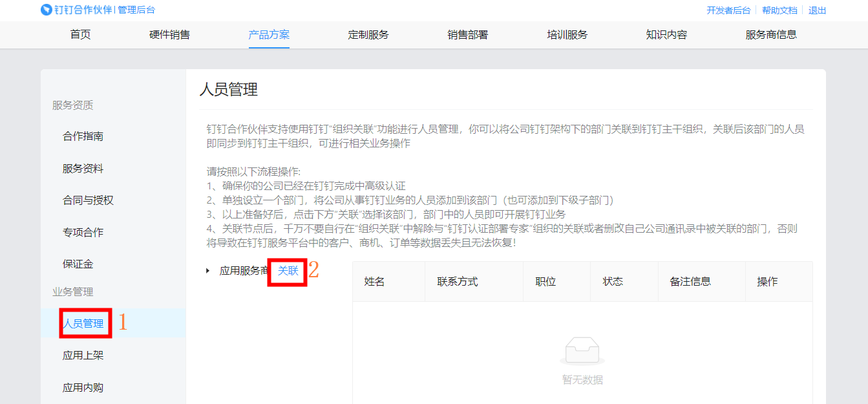
Task: Click the empty-data inbox icon
Action: pyautogui.click(x=582, y=351)
